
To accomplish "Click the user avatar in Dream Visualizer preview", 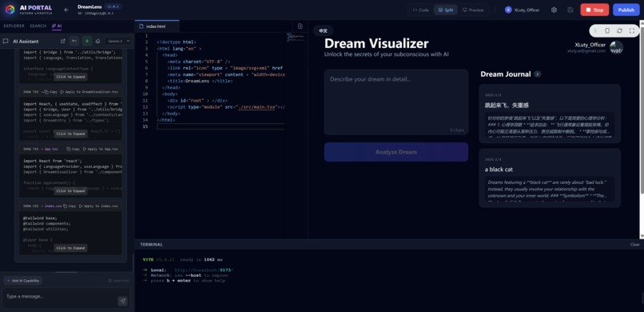I will click(616, 47).
